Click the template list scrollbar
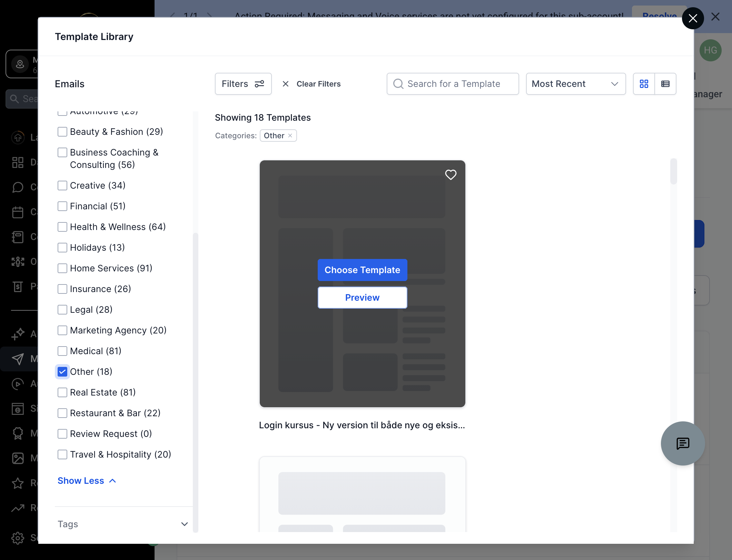The image size is (732, 560). 673,171
